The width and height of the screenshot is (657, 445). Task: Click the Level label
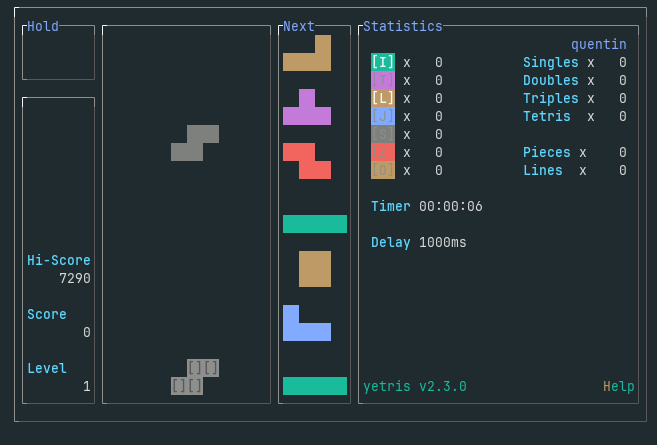(x=47, y=369)
